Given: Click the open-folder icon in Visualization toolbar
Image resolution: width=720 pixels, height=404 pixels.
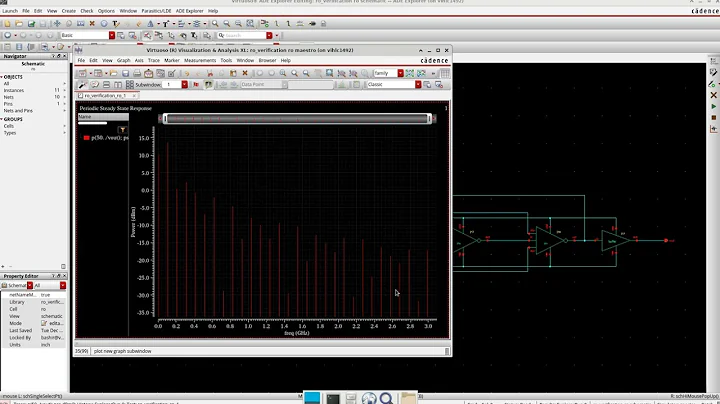Looking at the screenshot, I should (x=113, y=73).
